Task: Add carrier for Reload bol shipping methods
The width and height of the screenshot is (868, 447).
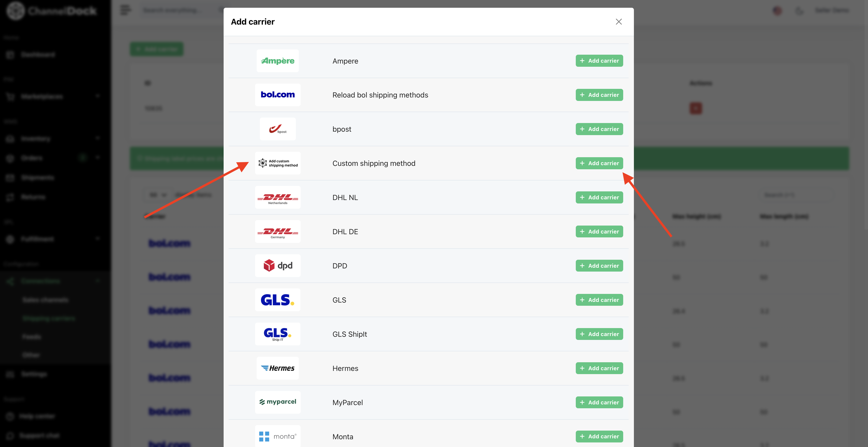Action: coord(599,95)
